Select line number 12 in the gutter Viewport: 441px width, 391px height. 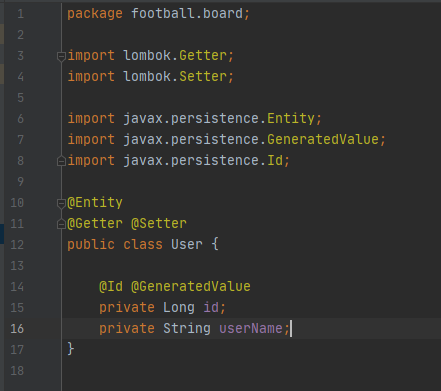[x=17, y=245]
